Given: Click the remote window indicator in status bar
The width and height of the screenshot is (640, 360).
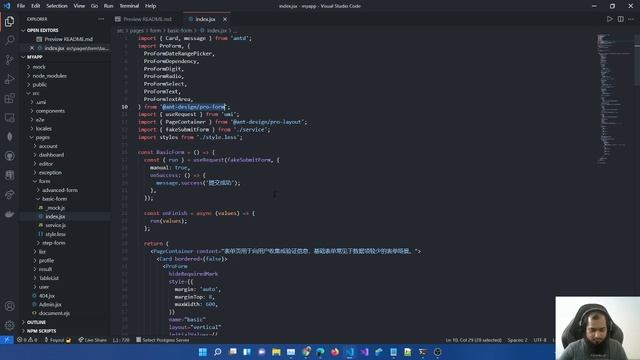Looking at the screenshot, I should [x=7, y=340].
